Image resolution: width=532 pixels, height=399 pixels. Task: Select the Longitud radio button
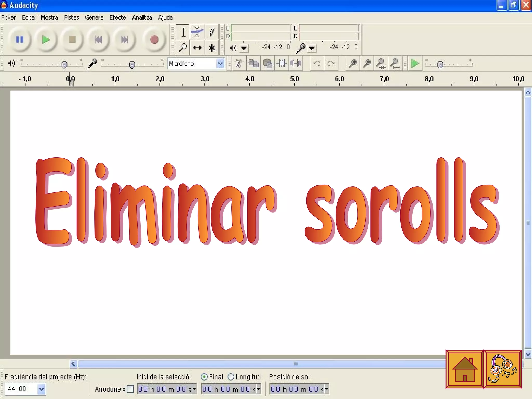pos(231,377)
